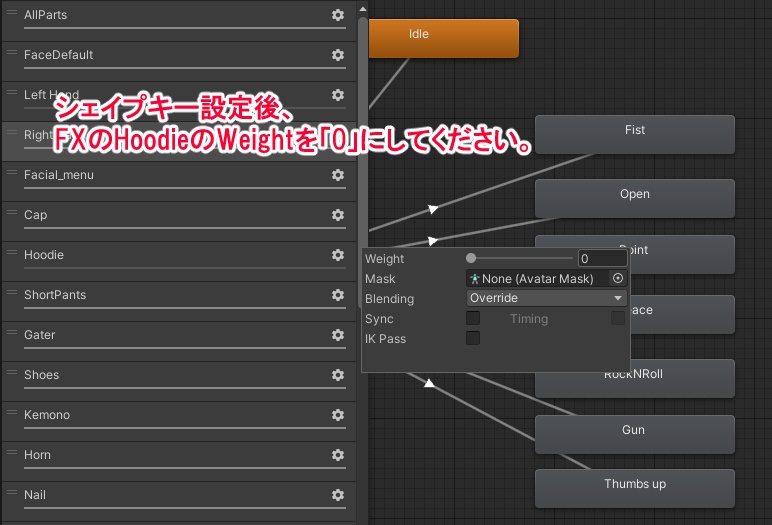Open settings gear for Gater layer
The height and width of the screenshot is (525, 772).
pos(338,335)
